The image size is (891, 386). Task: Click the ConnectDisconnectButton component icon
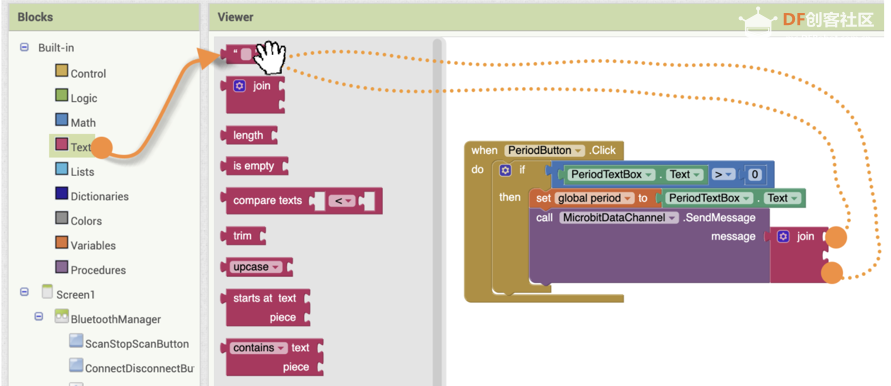(x=76, y=365)
